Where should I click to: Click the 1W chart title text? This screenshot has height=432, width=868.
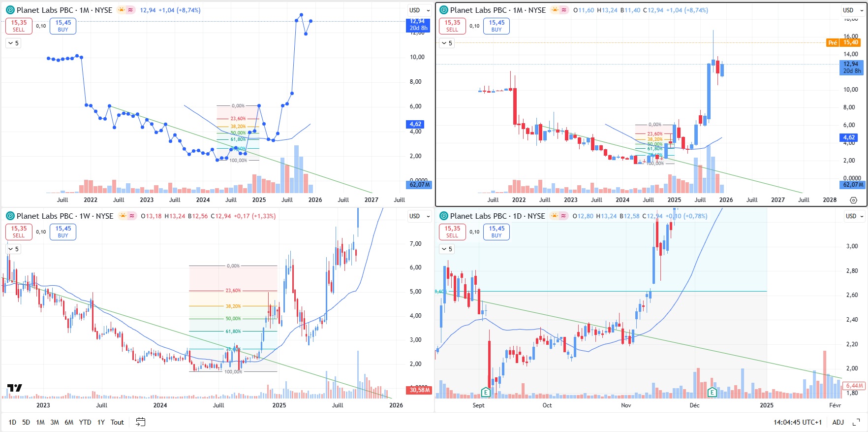(65, 216)
